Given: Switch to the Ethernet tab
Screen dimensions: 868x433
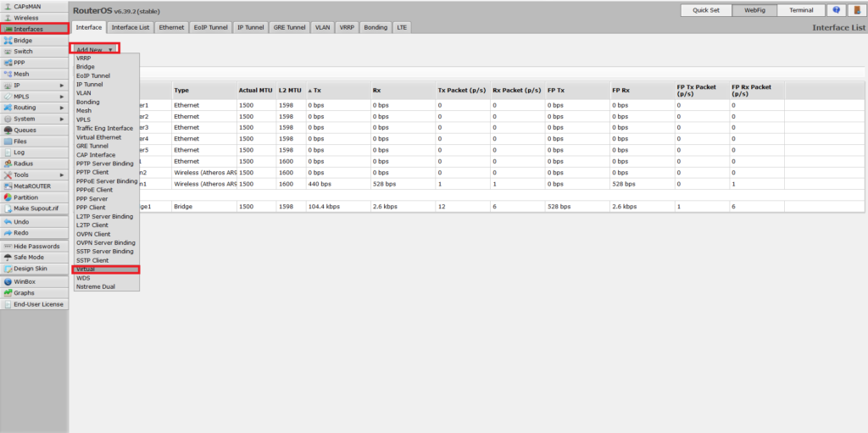Looking at the screenshot, I should 171,27.
